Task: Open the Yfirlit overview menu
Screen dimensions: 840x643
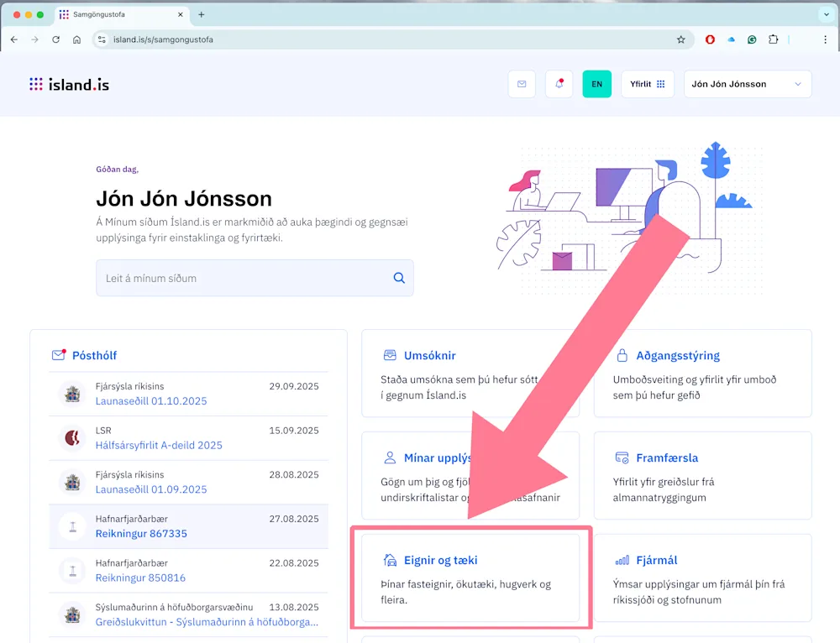Action: pyautogui.click(x=647, y=84)
